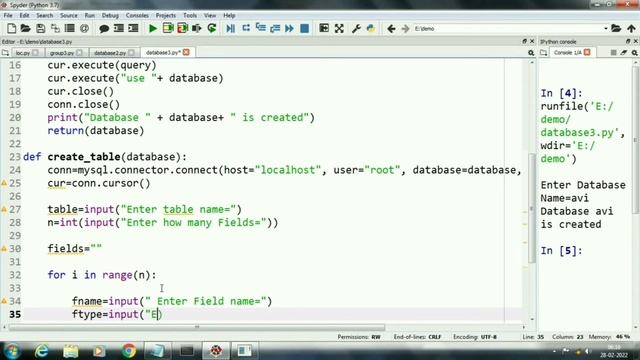Click the editor vertical scrollbar
Image resolution: width=640 pixels, height=360 pixels.
(531, 208)
